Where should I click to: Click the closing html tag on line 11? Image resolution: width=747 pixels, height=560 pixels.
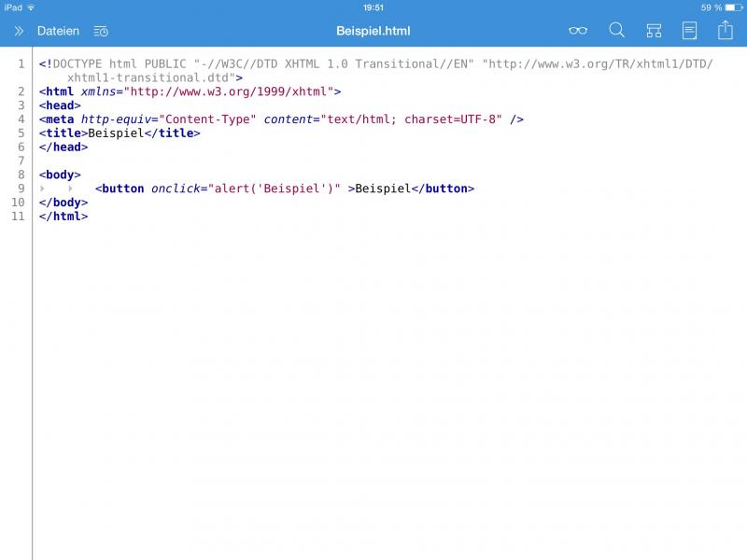pos(63,217)
